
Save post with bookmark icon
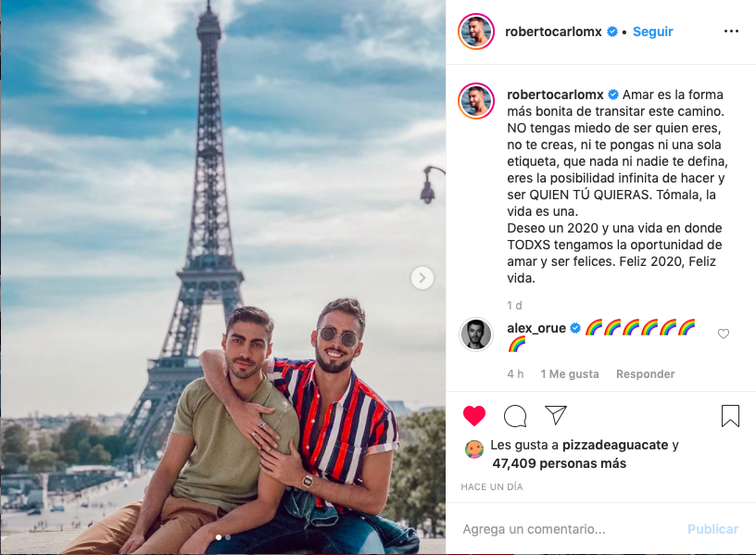click(x=730, y=416)
